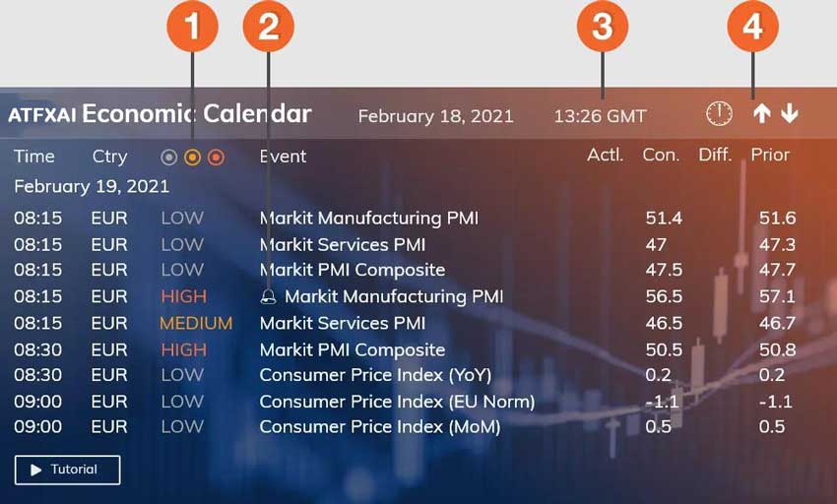Toggle the grey low-impact filter circle
837x504 pixels.
[169, 157]
